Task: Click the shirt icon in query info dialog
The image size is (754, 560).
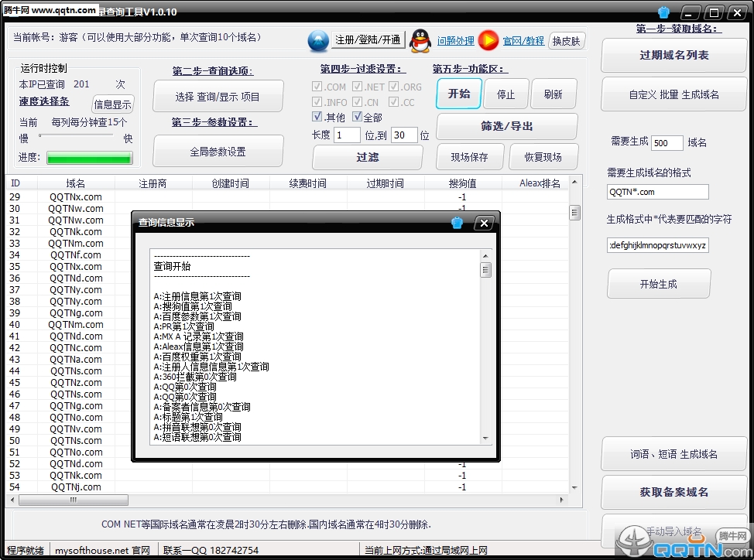Action: 457,223
